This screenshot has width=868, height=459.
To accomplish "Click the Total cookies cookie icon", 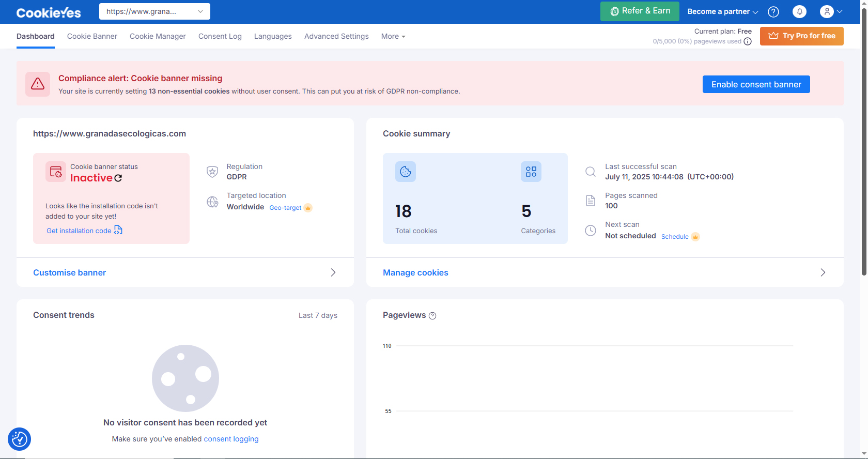I will (406, 172).
